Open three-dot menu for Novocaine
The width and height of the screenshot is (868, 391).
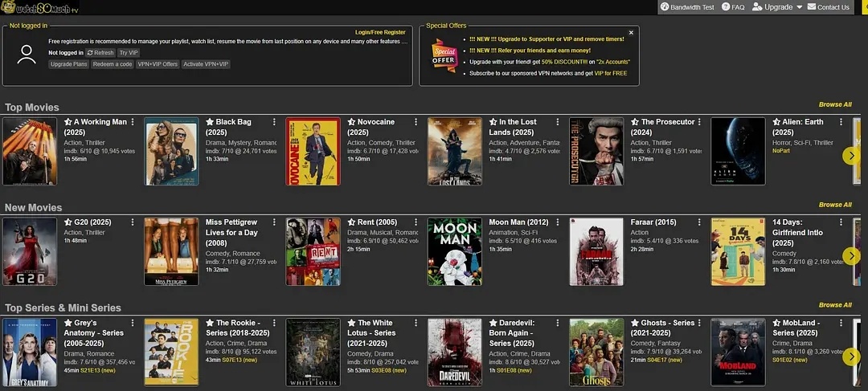click(416, 122)
